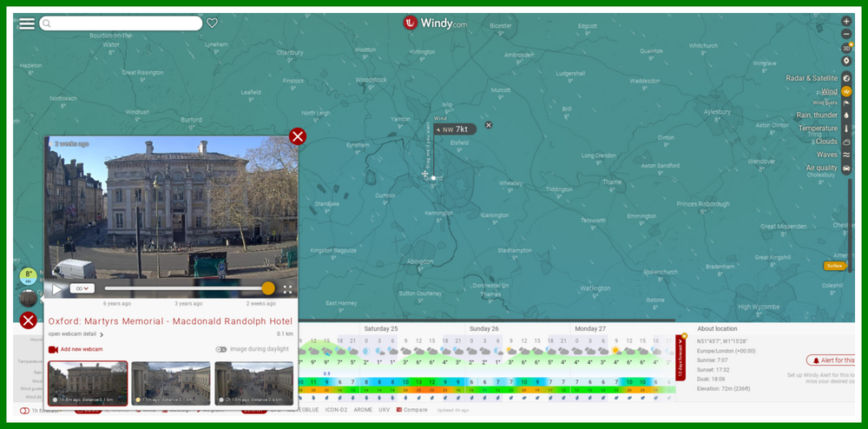
Task: Click the Saturday 25 day header
Action: [381, 329]
